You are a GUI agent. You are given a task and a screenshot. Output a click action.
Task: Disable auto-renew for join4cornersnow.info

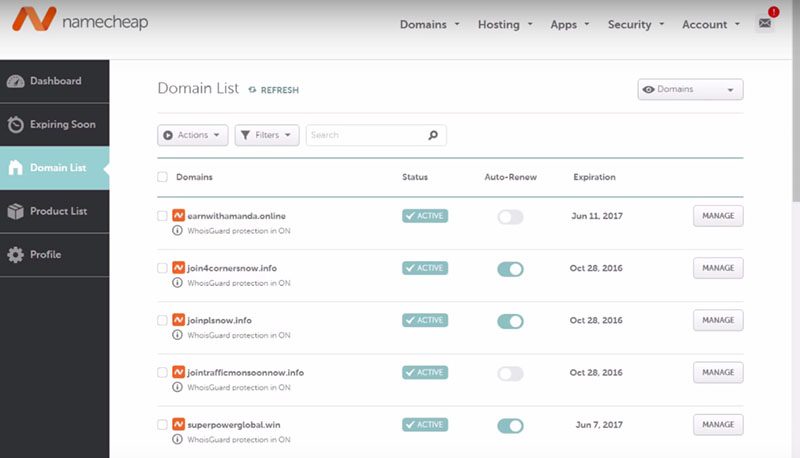point(510,269)
